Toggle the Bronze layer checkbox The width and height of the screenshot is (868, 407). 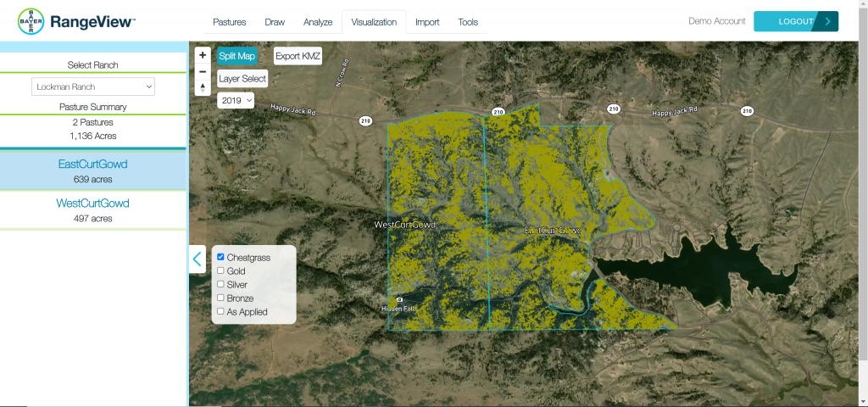pos(220,298)
